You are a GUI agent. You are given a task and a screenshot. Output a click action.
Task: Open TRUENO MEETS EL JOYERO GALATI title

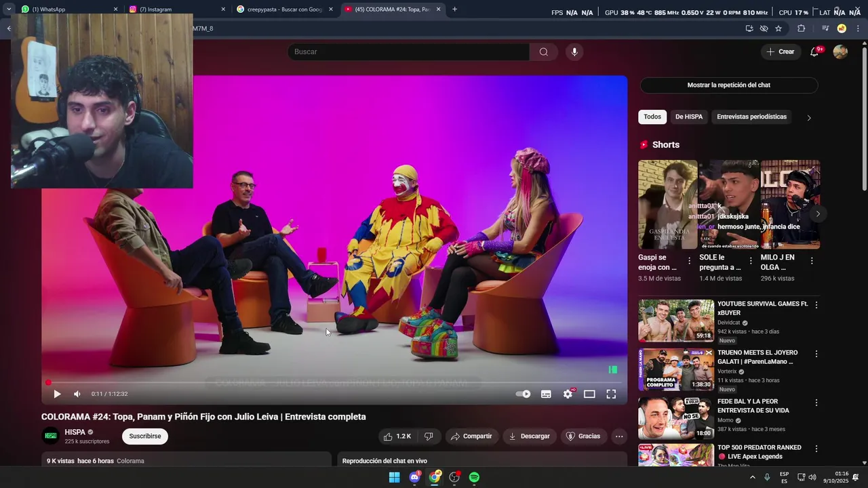coord(757,357)
